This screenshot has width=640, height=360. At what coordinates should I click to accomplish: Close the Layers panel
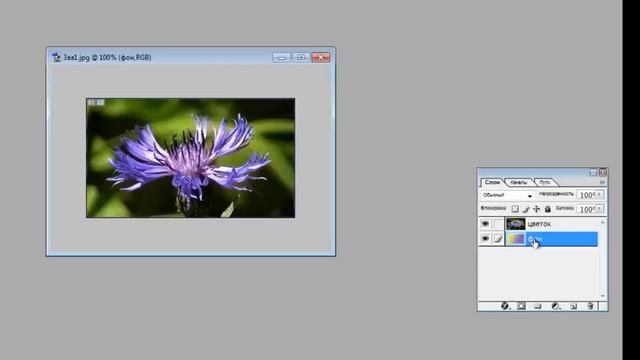click(603, 173)
